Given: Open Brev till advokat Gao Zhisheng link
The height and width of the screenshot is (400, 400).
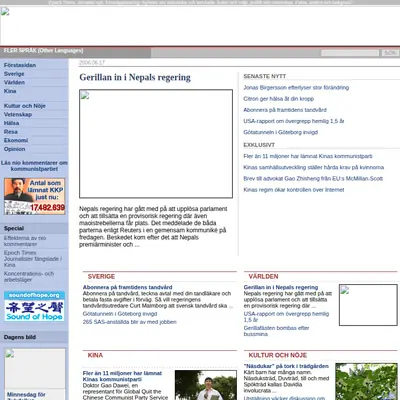Looking at the screenshot, I should click(x=313, y=179).
